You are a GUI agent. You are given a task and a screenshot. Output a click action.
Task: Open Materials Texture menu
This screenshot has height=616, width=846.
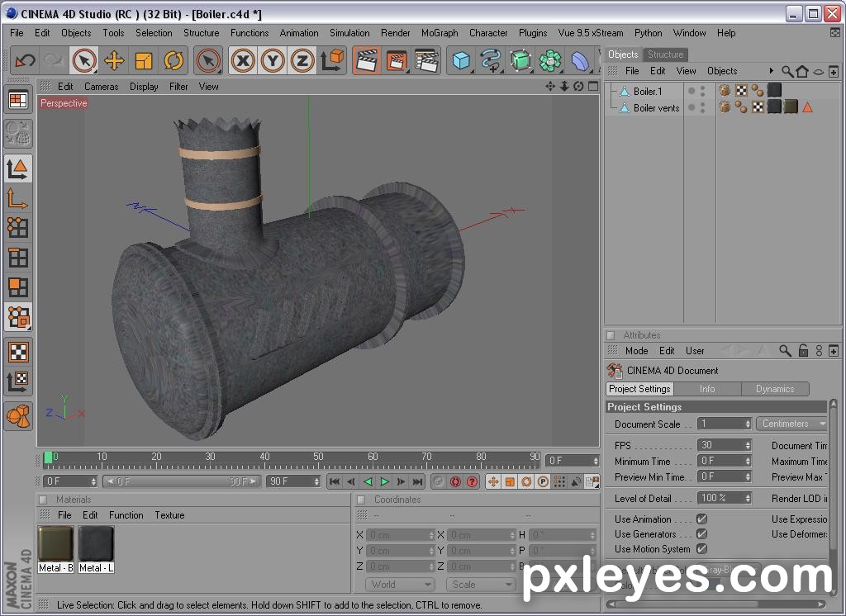click(169, 515)
